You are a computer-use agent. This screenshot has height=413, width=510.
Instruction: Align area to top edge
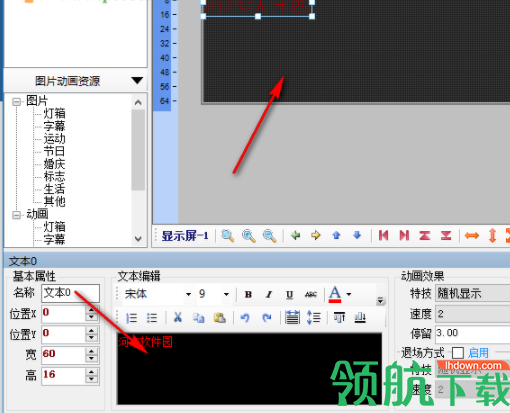pos(425,236)
